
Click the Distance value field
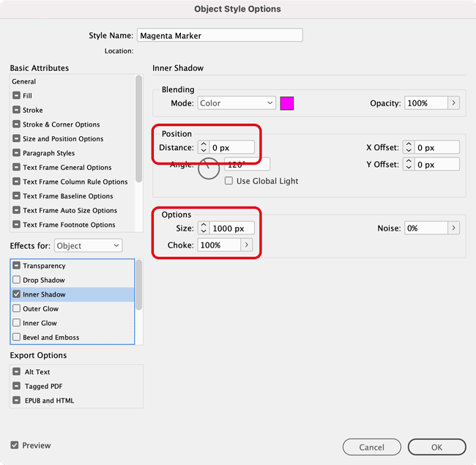click(232, 147)
